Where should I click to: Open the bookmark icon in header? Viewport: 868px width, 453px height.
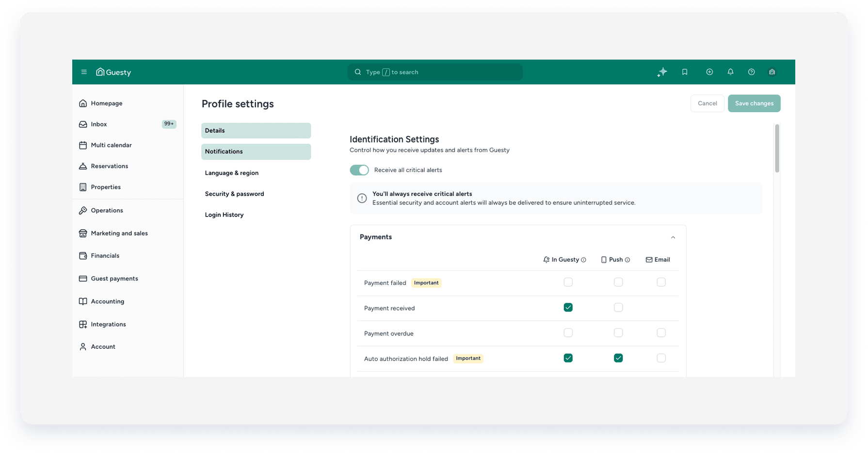tap(685, 72)
